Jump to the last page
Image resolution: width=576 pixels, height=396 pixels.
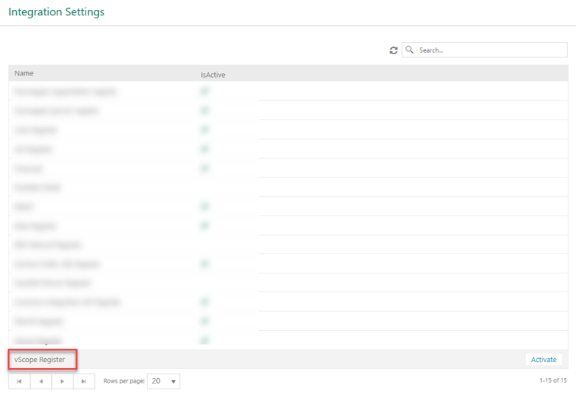(84, 381)
